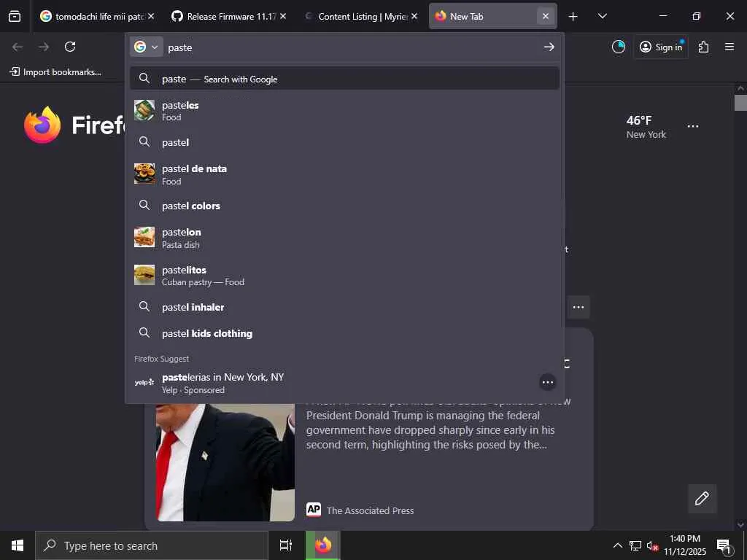This screenshot has width=747, height=560.
Task: Close the New Tab tab
Action: click(546, 16)
